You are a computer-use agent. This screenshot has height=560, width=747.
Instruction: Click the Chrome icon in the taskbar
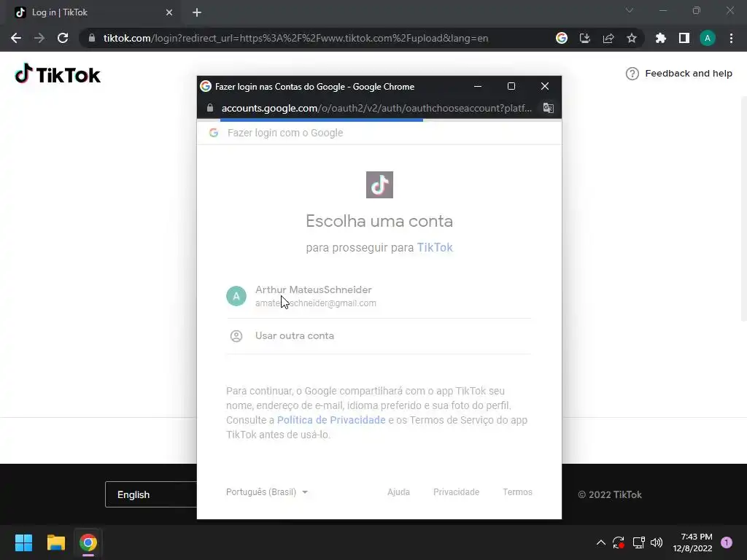coord(88,542)
